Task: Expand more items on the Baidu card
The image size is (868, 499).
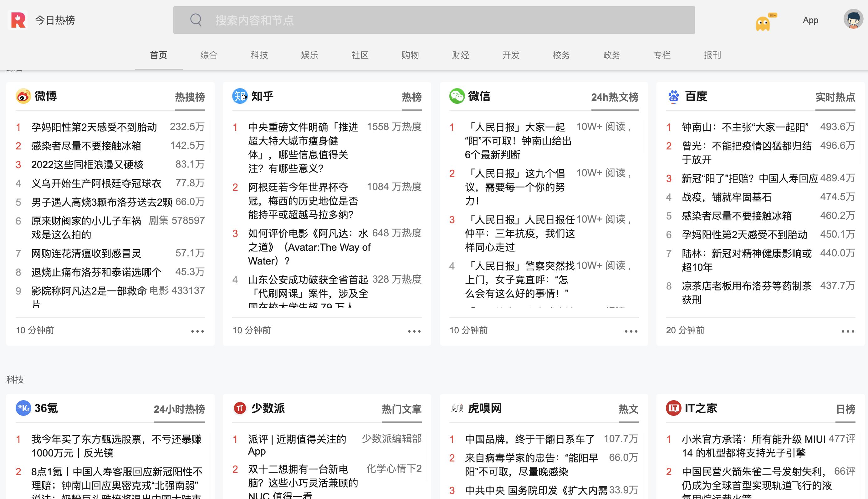Action: coord(847,330)
